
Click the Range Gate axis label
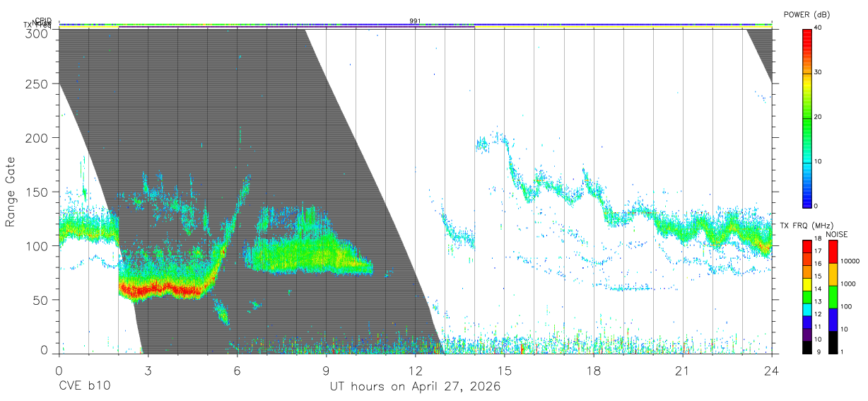click(x=11, y=192)
